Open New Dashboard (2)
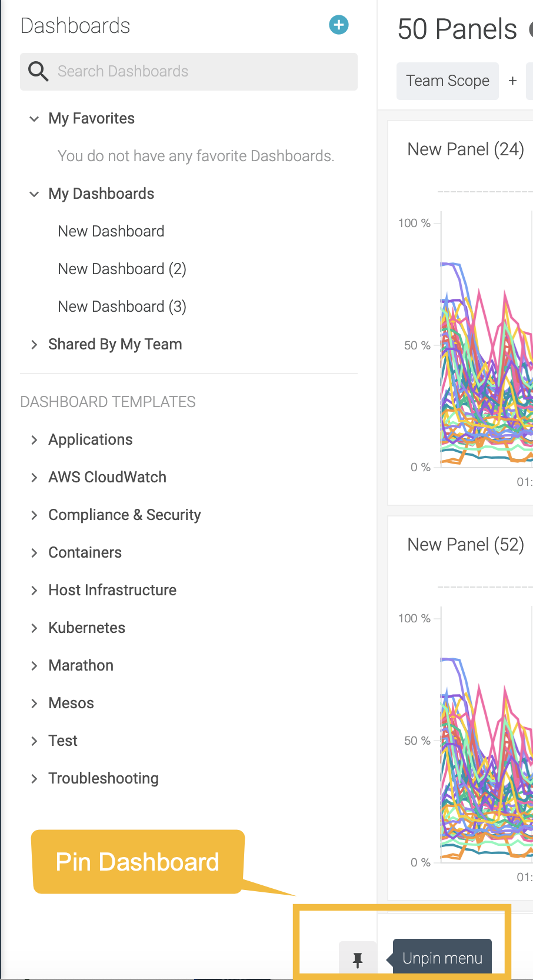The image size is (533, 980). point(122,269)
